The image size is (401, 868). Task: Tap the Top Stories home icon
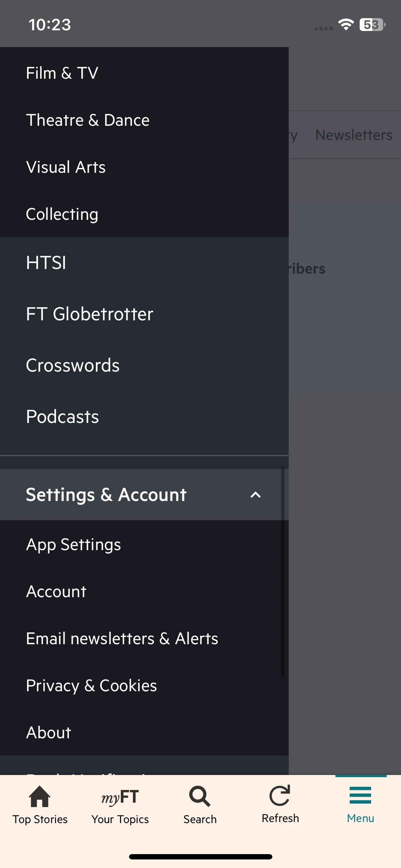point(40,796)
